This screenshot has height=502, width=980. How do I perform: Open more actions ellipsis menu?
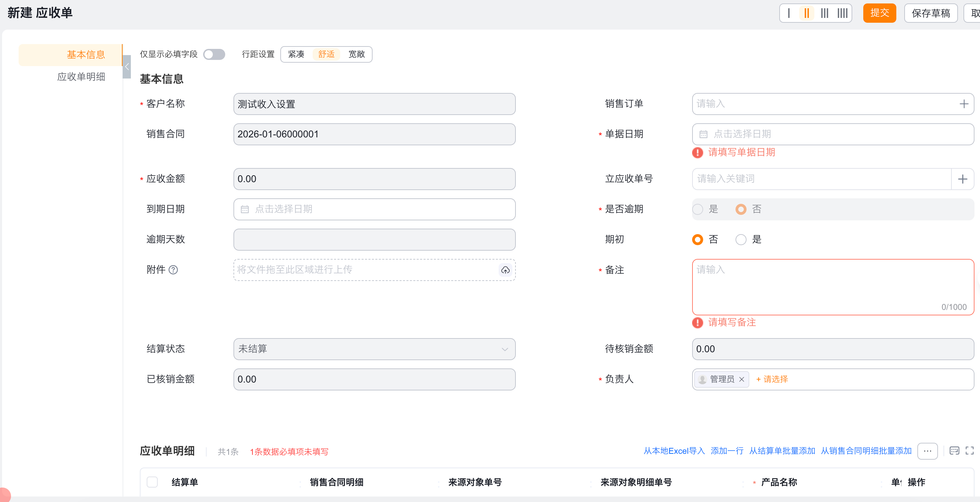tap(928, 451)
